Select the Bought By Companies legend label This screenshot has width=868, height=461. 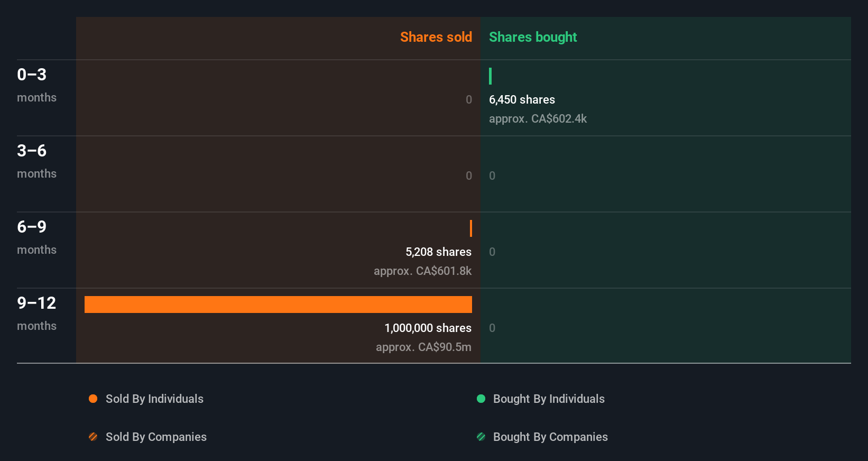click(x=550, y=437)
